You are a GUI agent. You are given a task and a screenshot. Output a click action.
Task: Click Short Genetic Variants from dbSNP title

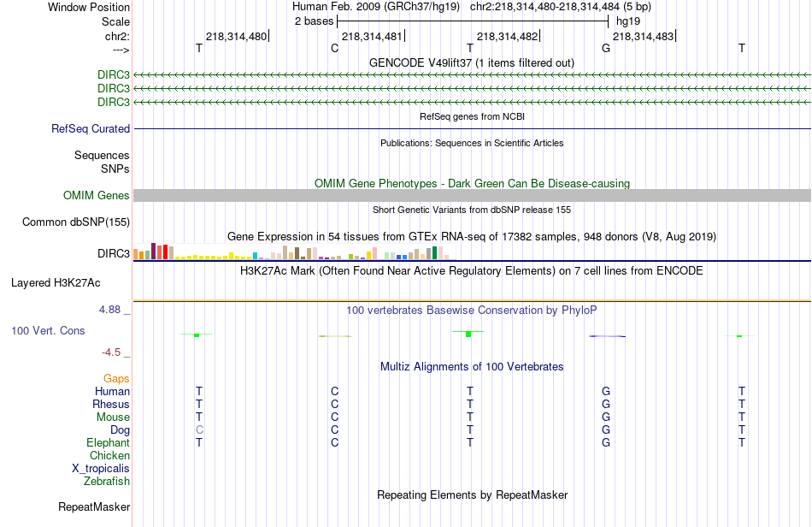(472, 210)
